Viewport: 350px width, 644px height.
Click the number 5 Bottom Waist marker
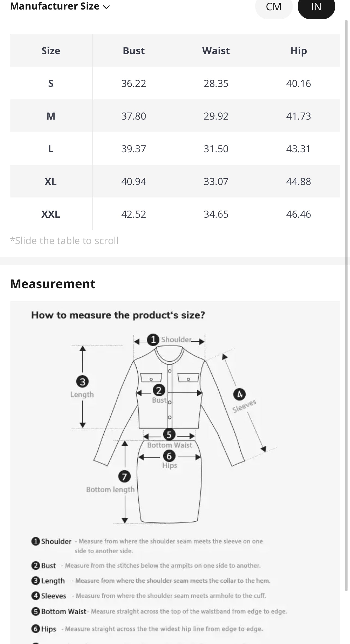pyautogui.click(x=169, y=435)
